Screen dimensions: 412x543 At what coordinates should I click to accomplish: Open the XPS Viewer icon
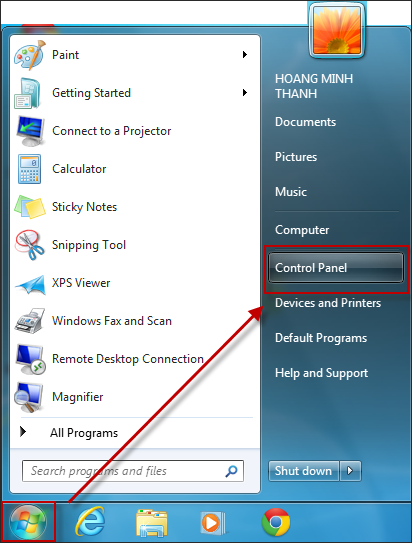coord(30,285)
